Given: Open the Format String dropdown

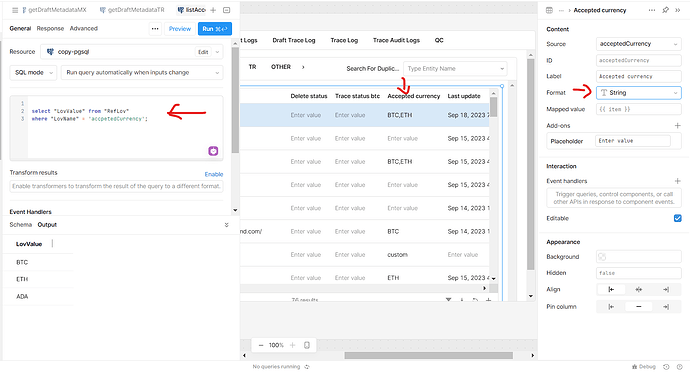Looking at the screenshot, I should [x=639, y=93].
